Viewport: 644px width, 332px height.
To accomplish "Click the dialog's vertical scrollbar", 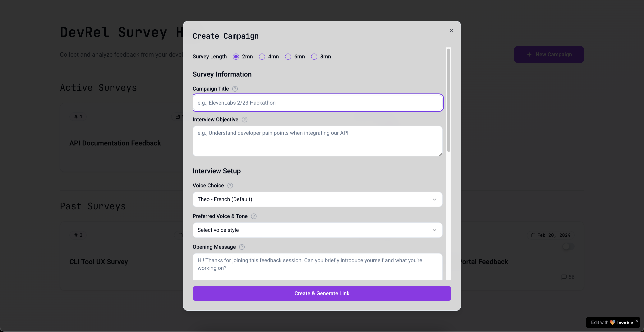I will [x=449, y=100].
